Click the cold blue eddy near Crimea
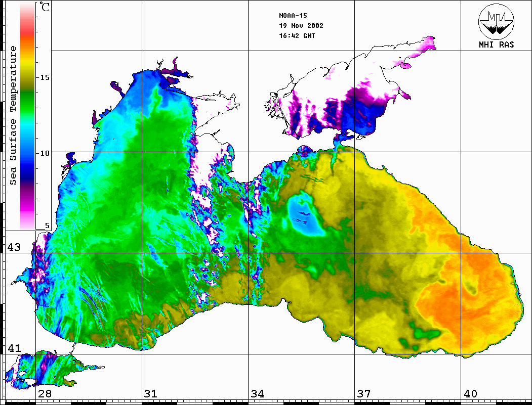The height and width of the screenshot is (405, 532). pyautogui.click(x=305, y=214)
